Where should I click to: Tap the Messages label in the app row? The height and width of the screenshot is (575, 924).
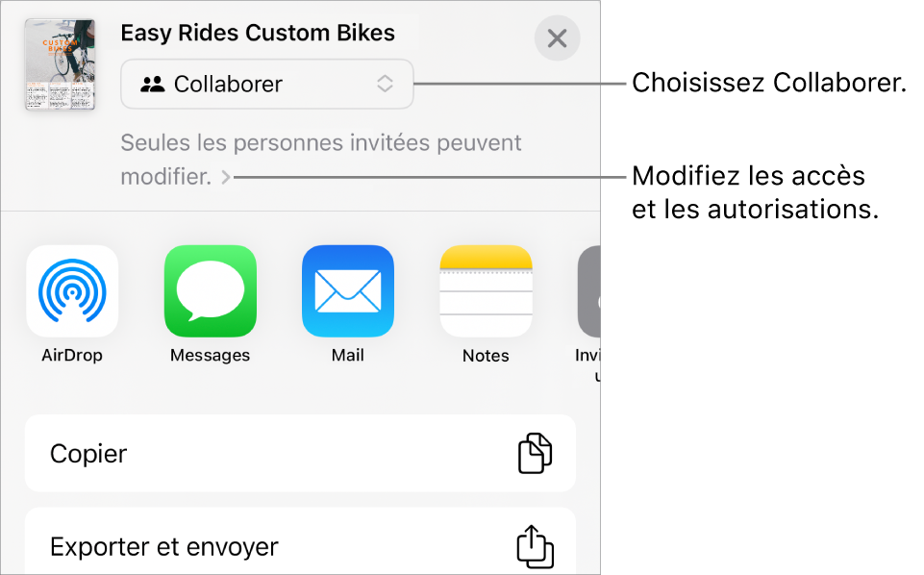pos(210,355)
